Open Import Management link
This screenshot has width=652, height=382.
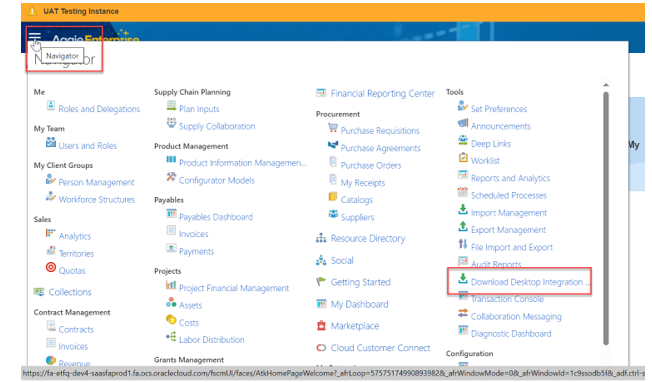tap(509, 213)
